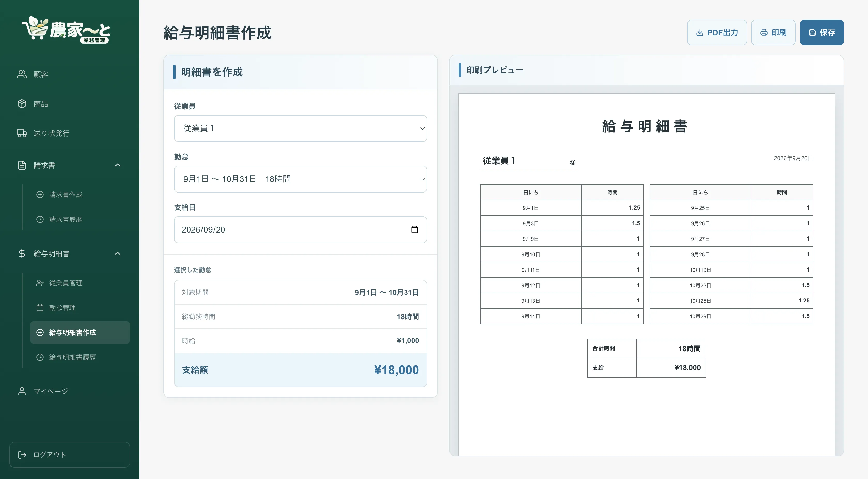Screen dimensions: 868x479
Task: Click the preview date 2026年9月20日
Action: tap(793, 158)
